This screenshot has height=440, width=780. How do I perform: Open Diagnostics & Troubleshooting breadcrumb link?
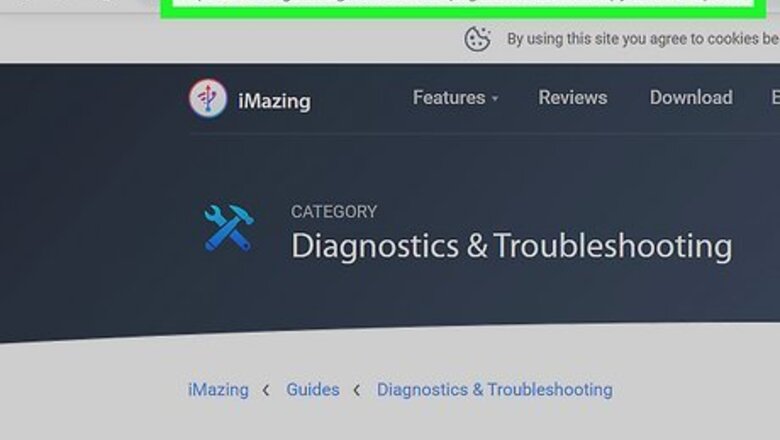(494, 390)
